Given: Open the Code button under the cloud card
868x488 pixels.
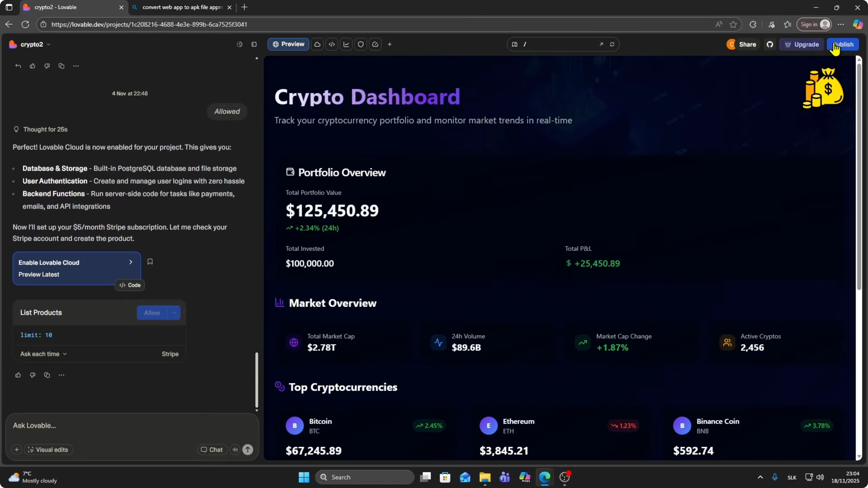Looking at the screenshot, I should click(130, 285).
